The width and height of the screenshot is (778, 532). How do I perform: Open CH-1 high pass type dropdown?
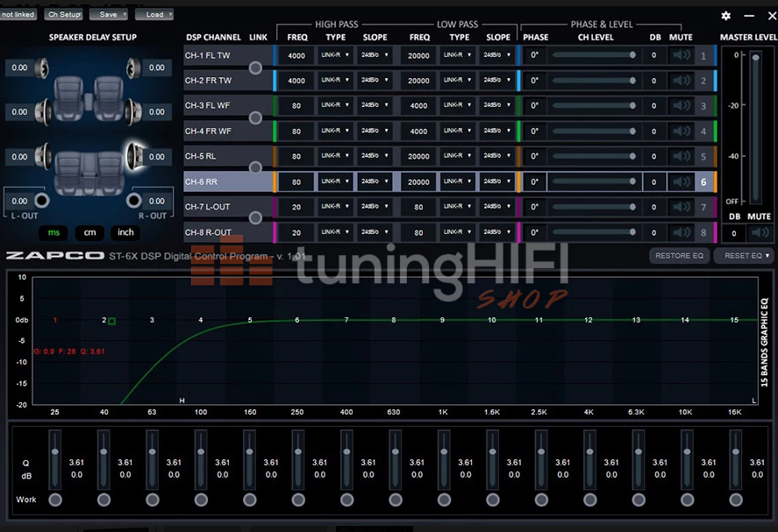(x=334, y=55)
